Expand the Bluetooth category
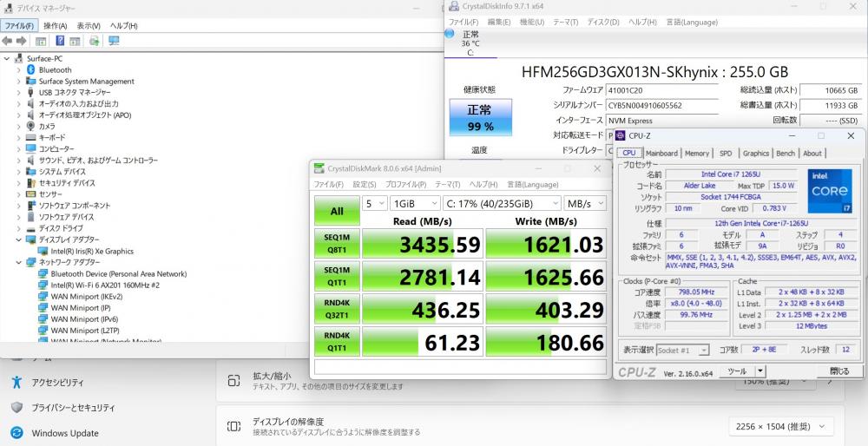This screenshot has width=868, height=446. click(18, 69)
